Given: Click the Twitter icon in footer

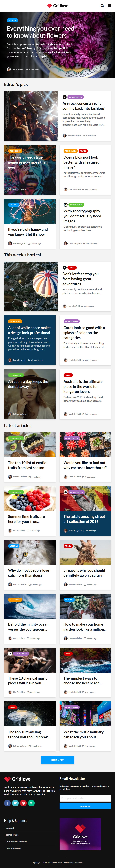Looking at the screenshot, I should coord(15,803).
